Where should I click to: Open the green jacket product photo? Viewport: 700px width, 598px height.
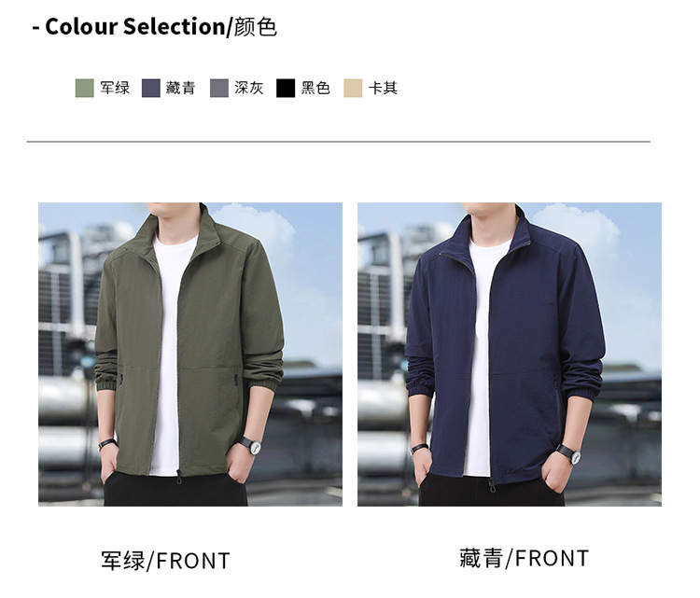tap(190, 355)
